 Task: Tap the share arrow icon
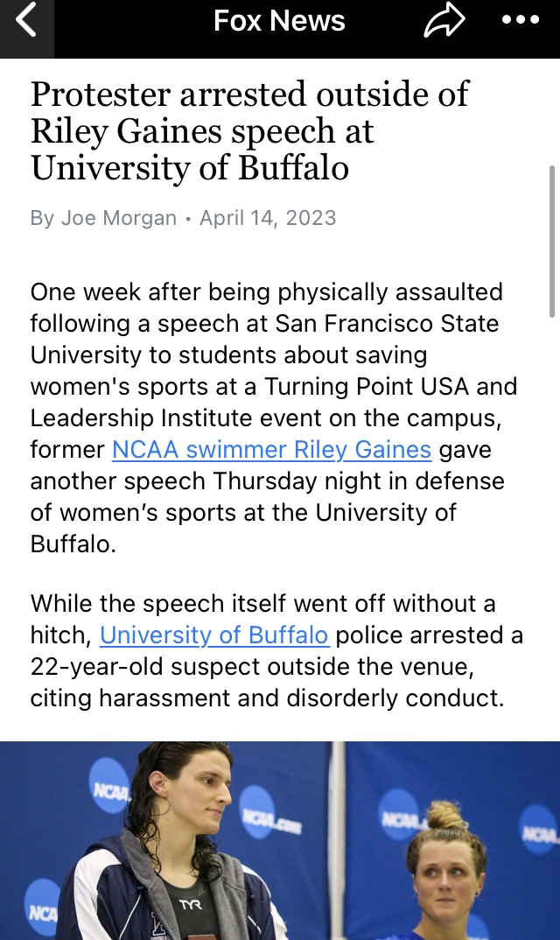coord(444,21)
